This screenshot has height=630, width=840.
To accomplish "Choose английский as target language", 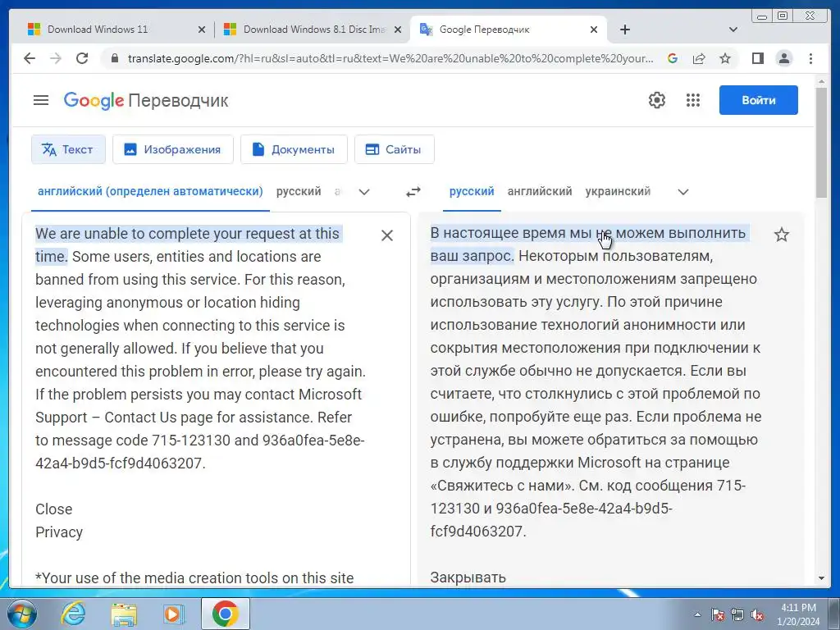I will [540, 191].
